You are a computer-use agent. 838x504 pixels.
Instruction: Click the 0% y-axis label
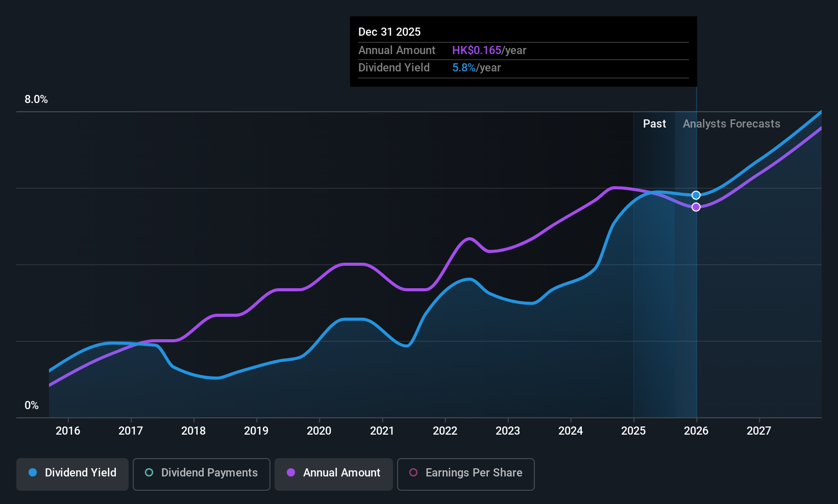[x=32, y=406]
